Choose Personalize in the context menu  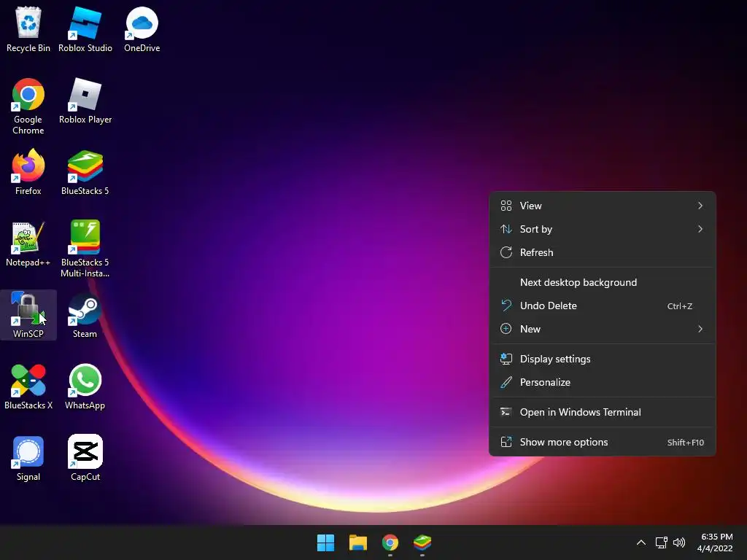click(x=602, y=382)
